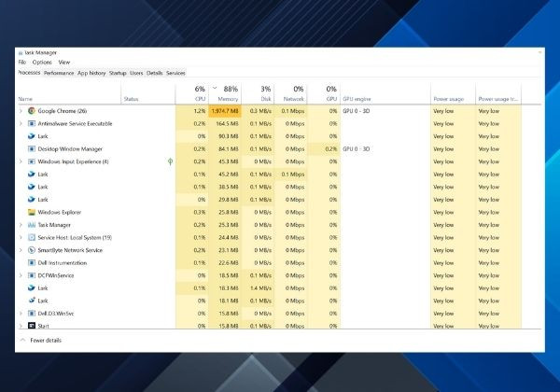This screenshot has width=560, height=392.
Task: Switch to the Startup tab
Action: point(118,73)
